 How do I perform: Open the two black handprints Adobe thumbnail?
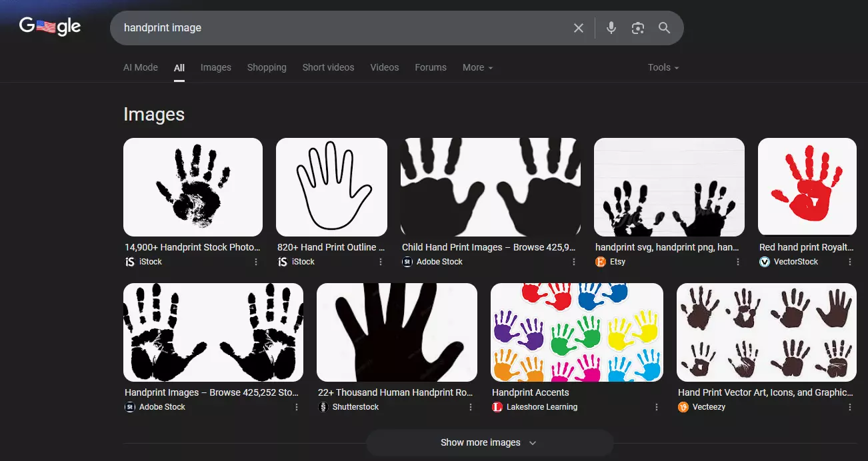pos(213,332)
